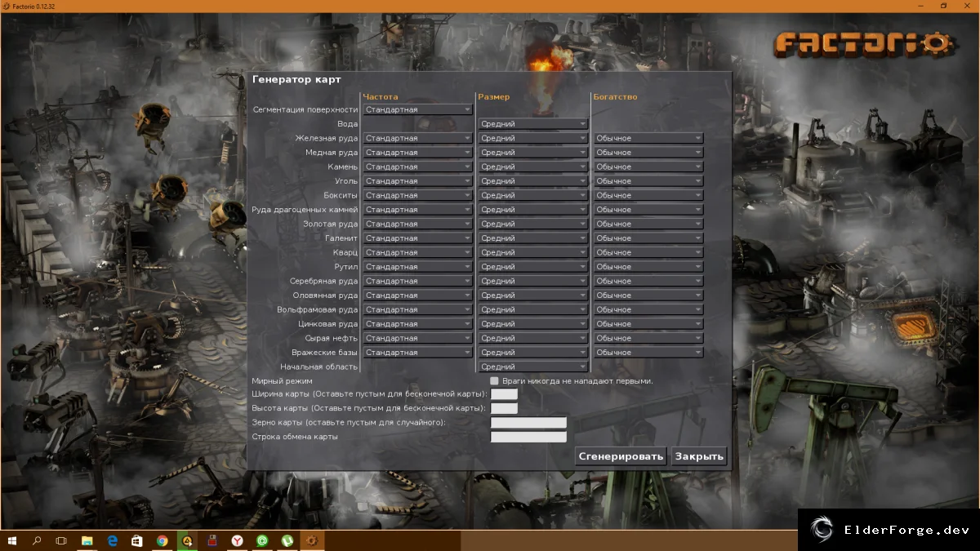Open Вражеские базы richness dropdown
980x551 pixels.
[648, 353]
